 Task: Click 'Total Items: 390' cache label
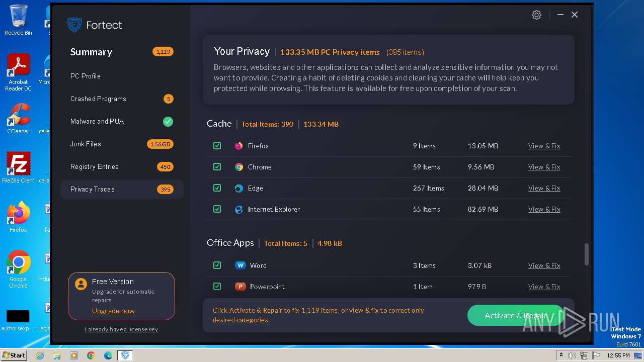coord(267,124)
